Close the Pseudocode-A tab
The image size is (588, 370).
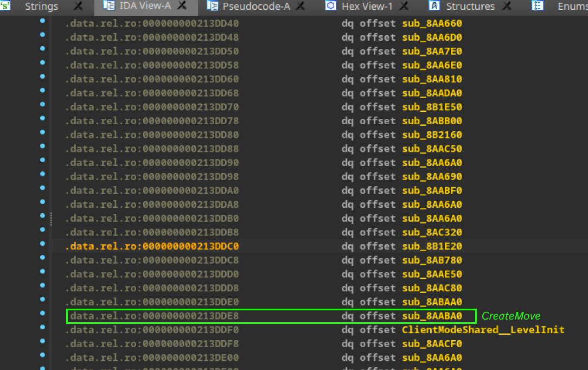pos(300,7)
